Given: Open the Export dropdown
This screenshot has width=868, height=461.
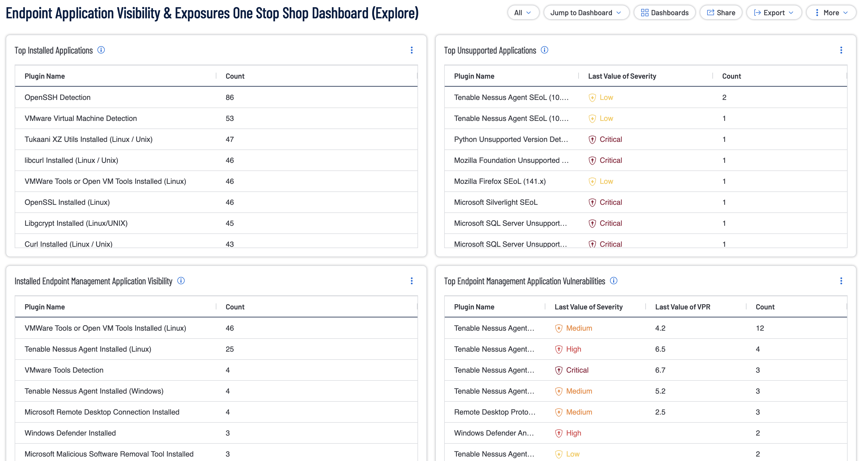Looking at the screenshot, I should (x=774, y=13).
